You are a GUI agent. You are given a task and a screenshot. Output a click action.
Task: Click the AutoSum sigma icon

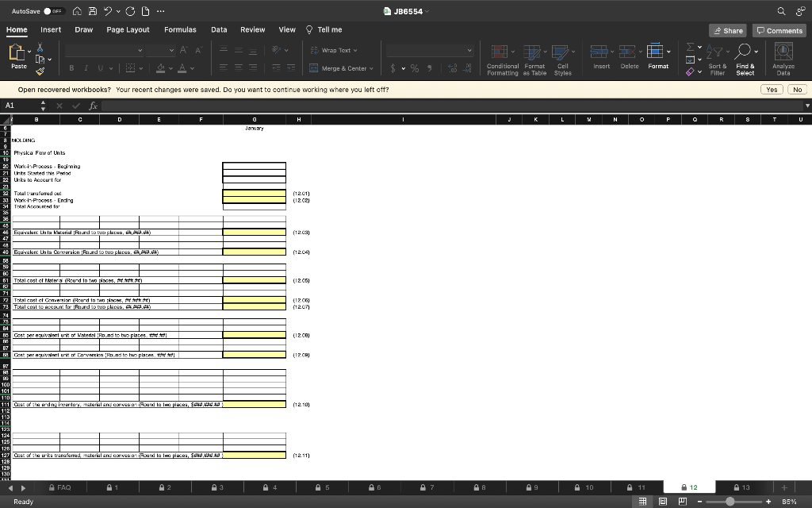tap(691, 47)
